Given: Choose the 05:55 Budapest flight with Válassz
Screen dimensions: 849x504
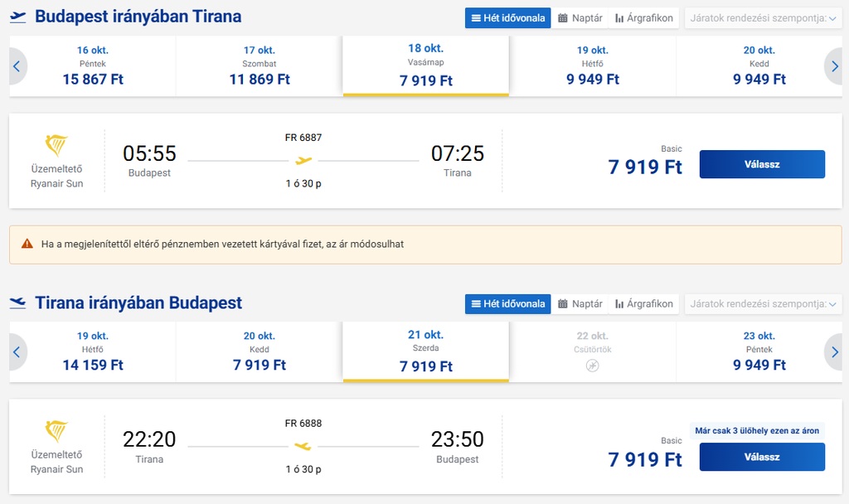Looking at the screenshot, I should pyautogui.click(x=762, y=164).
